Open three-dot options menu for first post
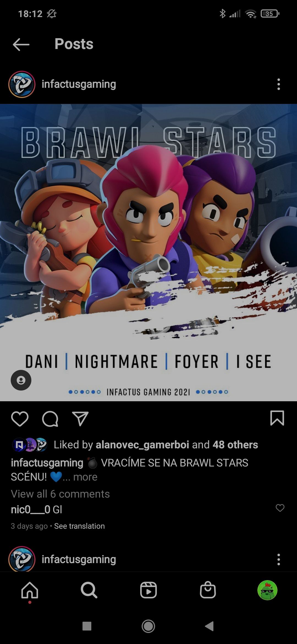The width and height of the screenshot is (297, 644). (x=279, y=84)
